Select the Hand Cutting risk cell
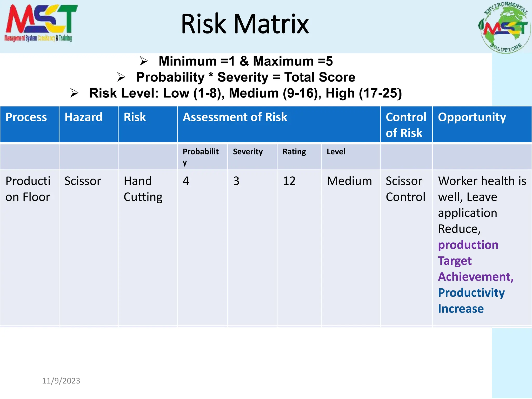Viewport: 532px width, 399px height. (x=143, y=189)
